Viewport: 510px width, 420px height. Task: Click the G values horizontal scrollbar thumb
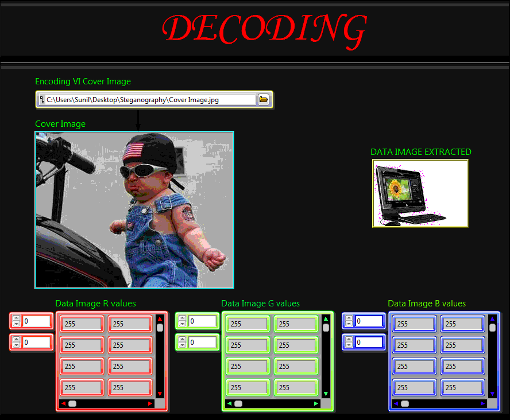[238, 404]
